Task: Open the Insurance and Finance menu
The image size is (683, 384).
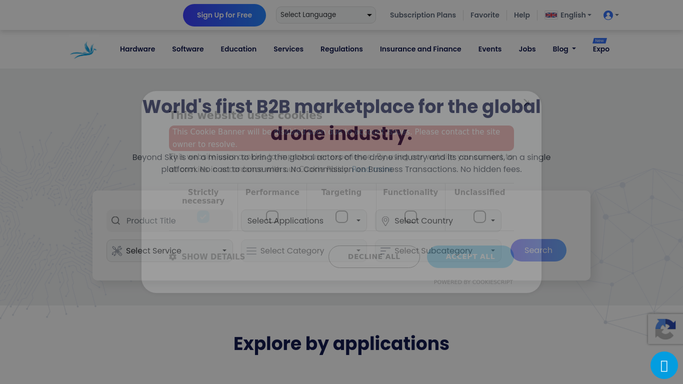Action: click(420, 49)
